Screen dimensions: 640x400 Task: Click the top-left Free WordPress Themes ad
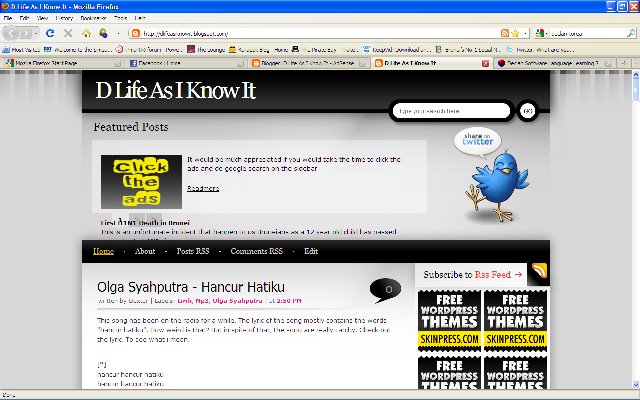[x=449, y=321]
